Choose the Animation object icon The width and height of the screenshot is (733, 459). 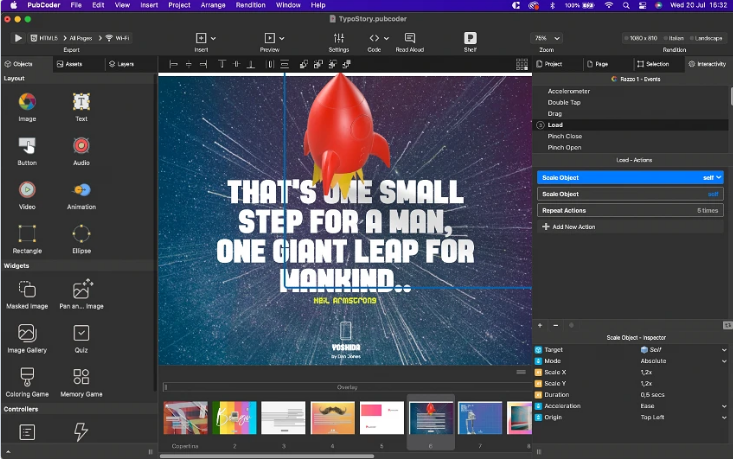[81, 190]
